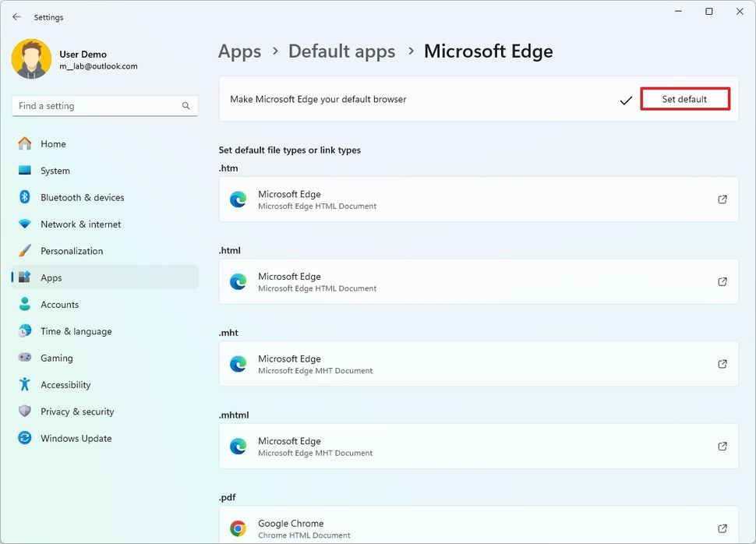
Task: Click the Set default button
Action: (684, 99)
